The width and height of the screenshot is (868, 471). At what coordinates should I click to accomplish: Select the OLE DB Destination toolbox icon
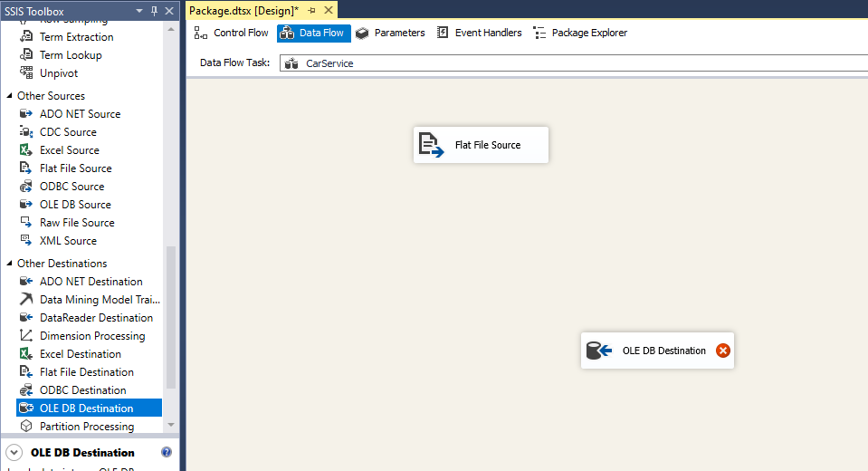click(x=26, y=408)
